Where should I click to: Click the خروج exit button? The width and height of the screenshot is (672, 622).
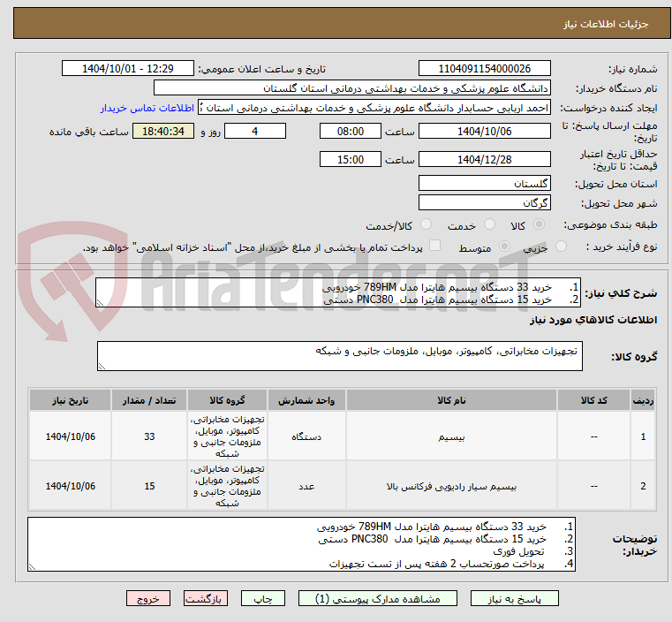click(147, 598)
